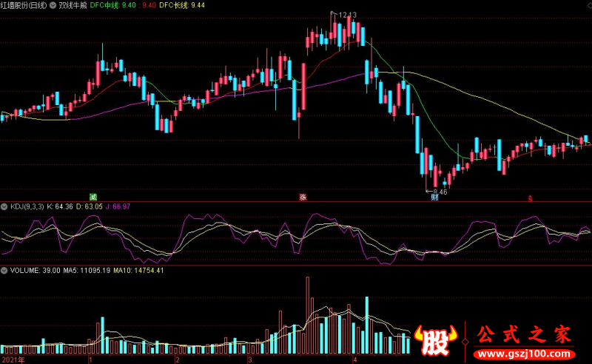Open the main chart indicator dropdown arrow
This screenshot has width=592, height=364.
pos(53,5)
